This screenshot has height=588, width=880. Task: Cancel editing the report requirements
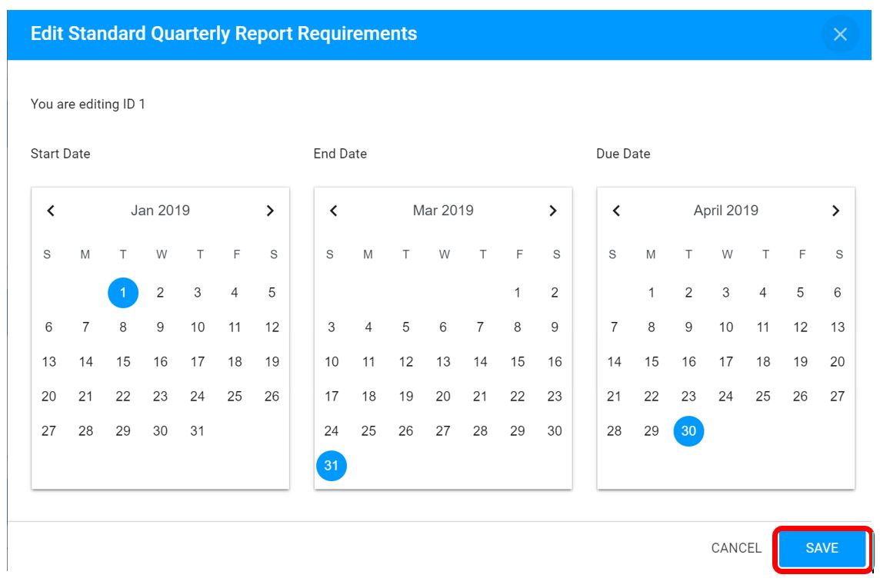736,548
